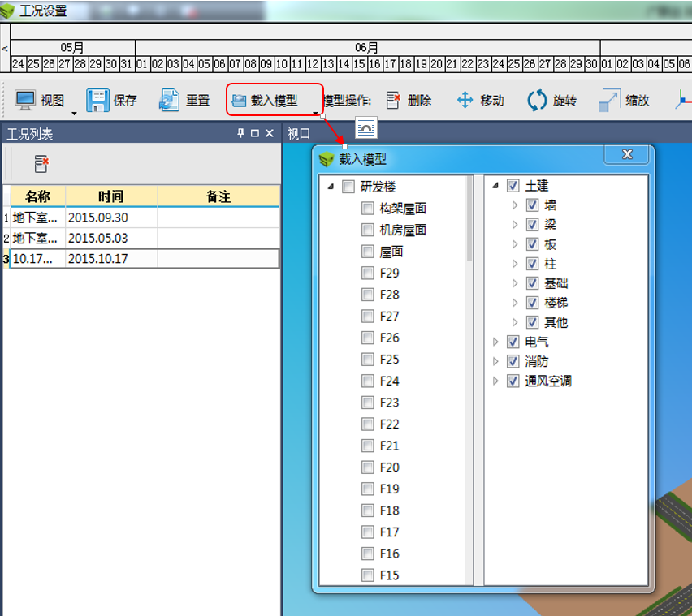692x616 pixels.
Task: Expand the 板 tree node
Action: point(515,244)
